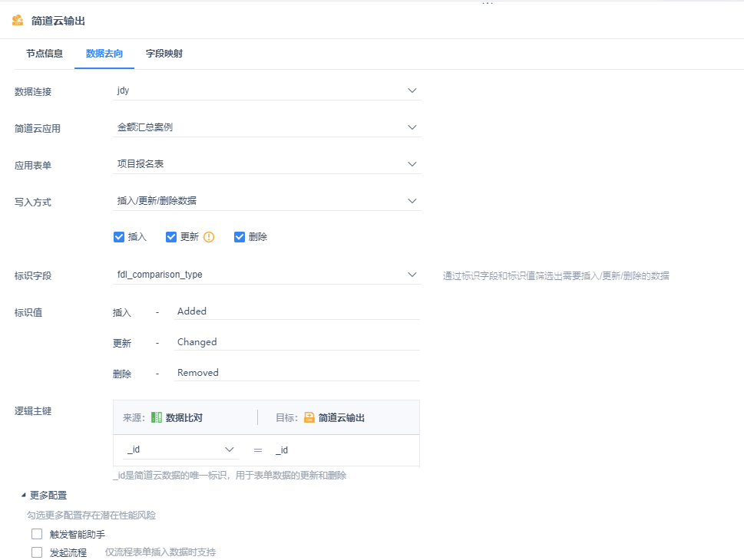Collapse the 更多配置 section
Screen dimensions: 744x560
click(x=44, y=496)
